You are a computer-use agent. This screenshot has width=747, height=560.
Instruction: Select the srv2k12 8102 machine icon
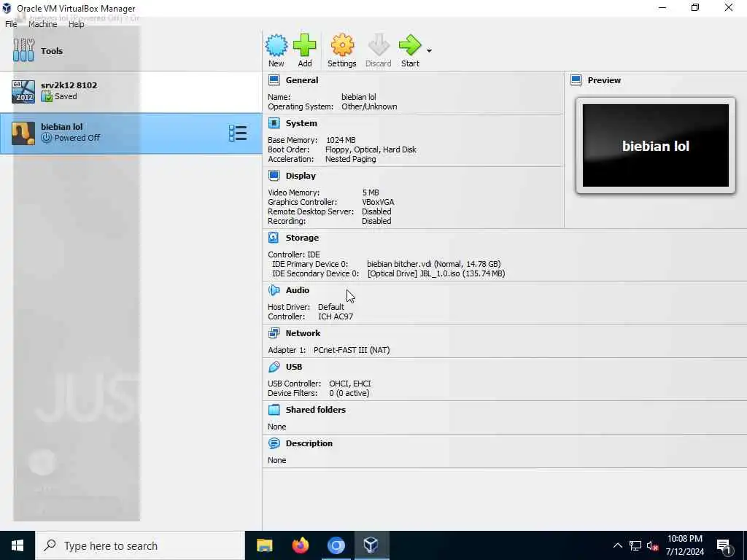click(23, 91)
